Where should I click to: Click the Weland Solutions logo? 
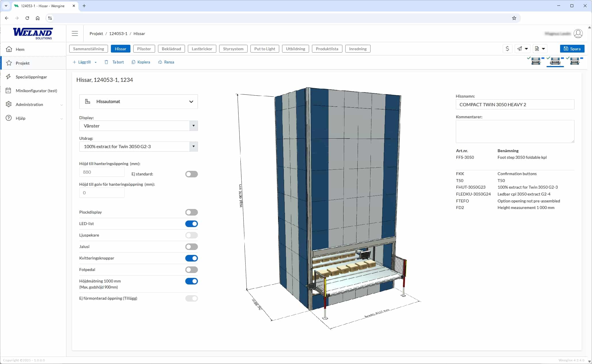(x=33, y=34)
